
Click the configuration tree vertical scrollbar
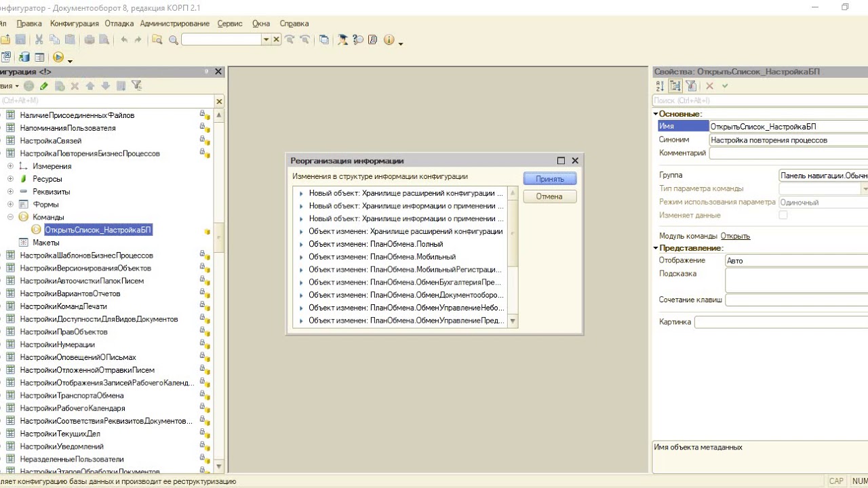pos(219,291)
